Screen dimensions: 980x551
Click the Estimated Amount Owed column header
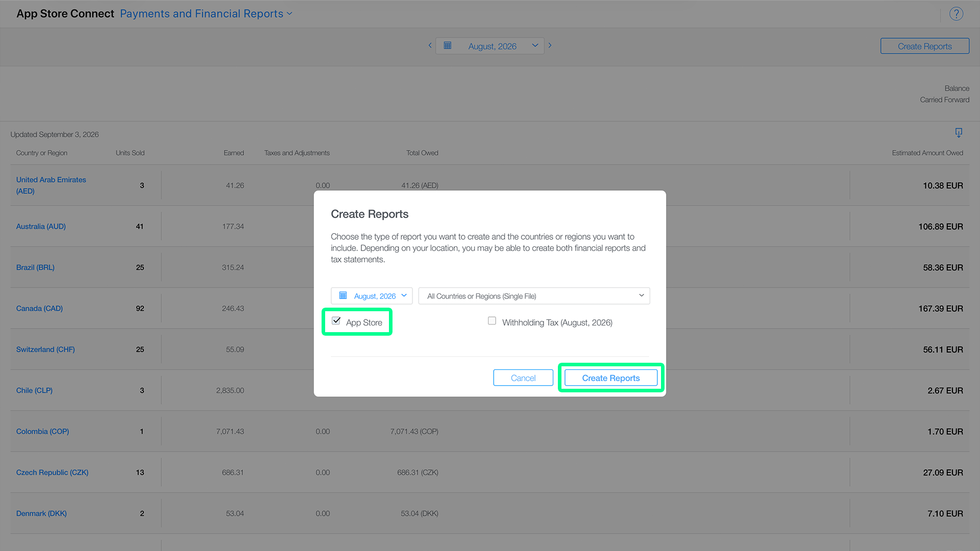927,153
